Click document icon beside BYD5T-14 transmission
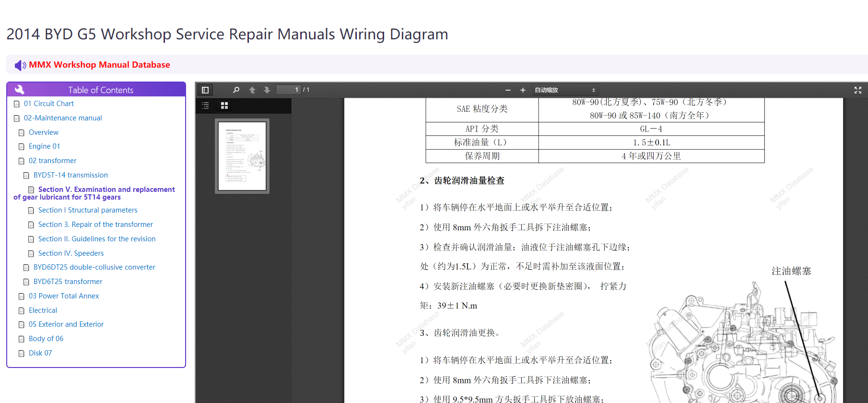The width and height of the screenshot is (868, 403). point(26,176)
